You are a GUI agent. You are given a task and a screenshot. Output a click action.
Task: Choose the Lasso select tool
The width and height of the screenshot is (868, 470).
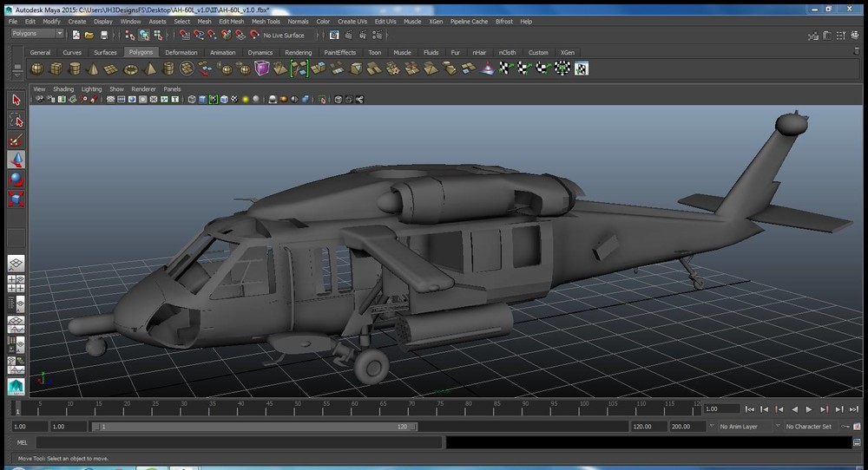point(16,120)
